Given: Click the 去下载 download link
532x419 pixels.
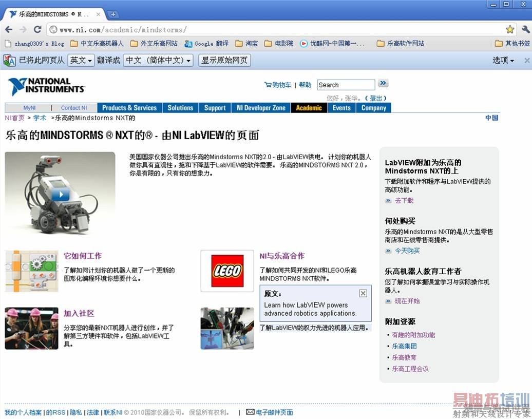Looking at the screenshot, I should coord(404,200).
